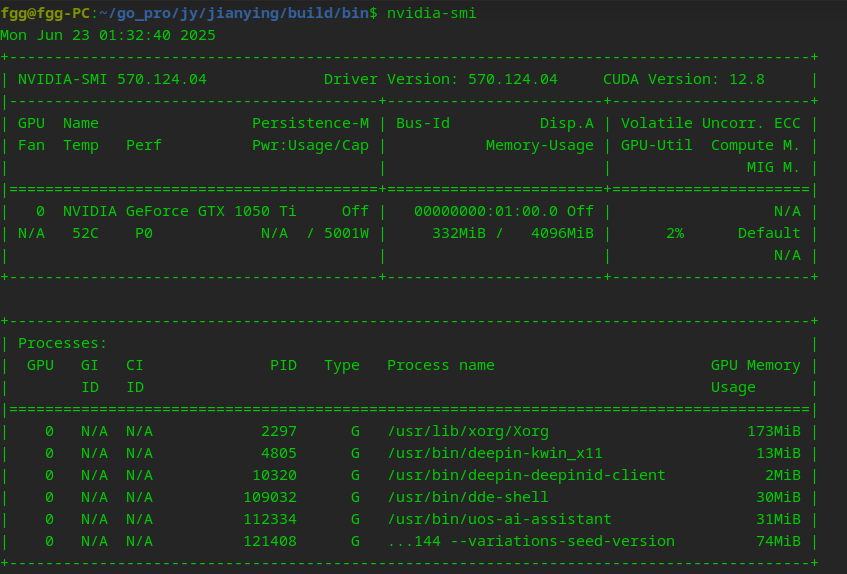Click the 332MiB memory used value
This screenshot has width=847, height=574.
(459, 233)
